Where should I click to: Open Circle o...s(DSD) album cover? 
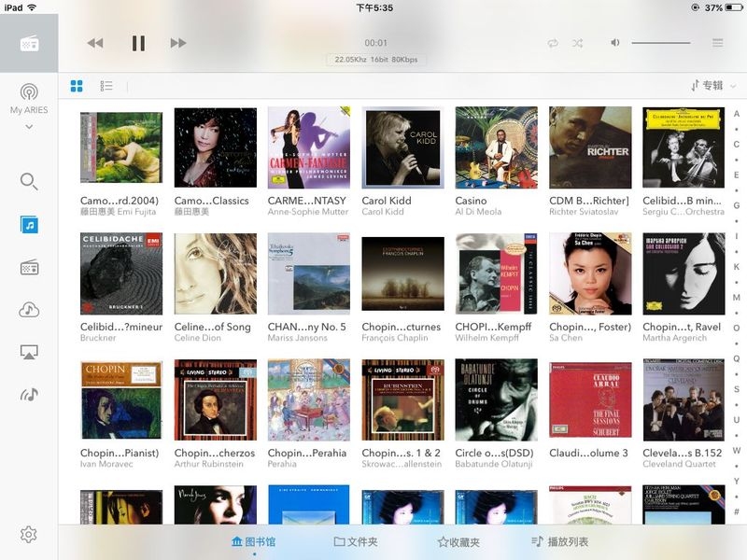(x=497, y=399)
